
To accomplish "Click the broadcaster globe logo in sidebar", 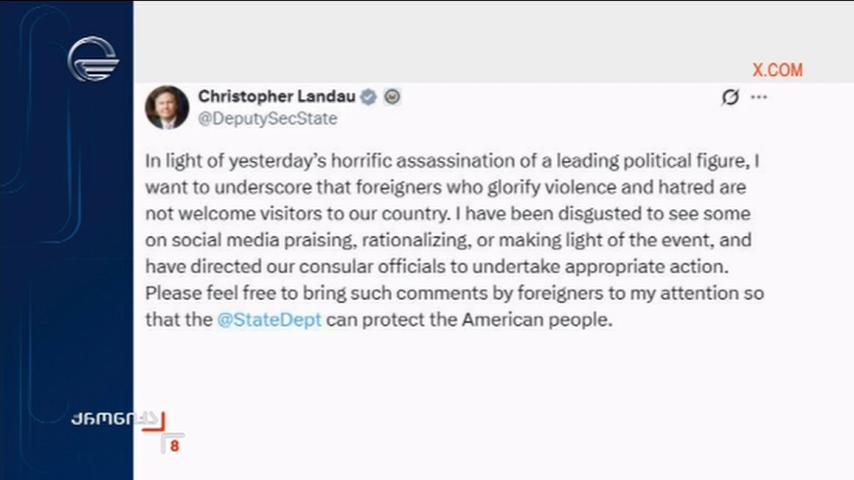I will tap(93, 59).
